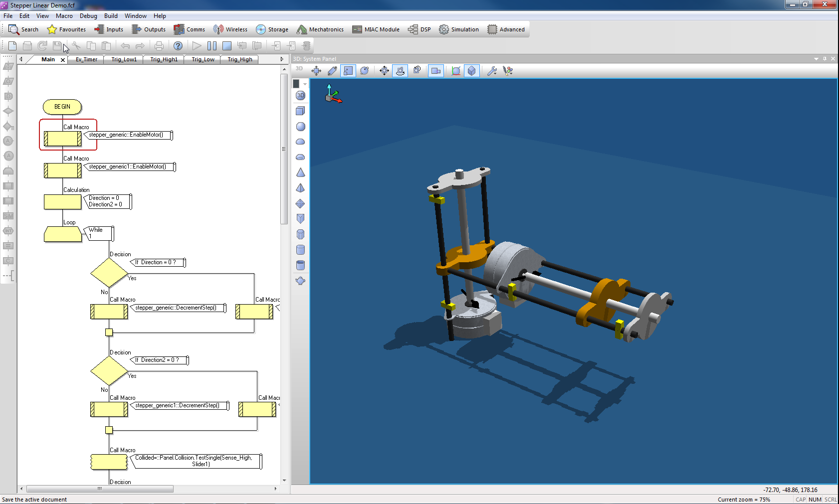Toggle the axis display sphere icon
839x504 pixels.
point(456,71)
